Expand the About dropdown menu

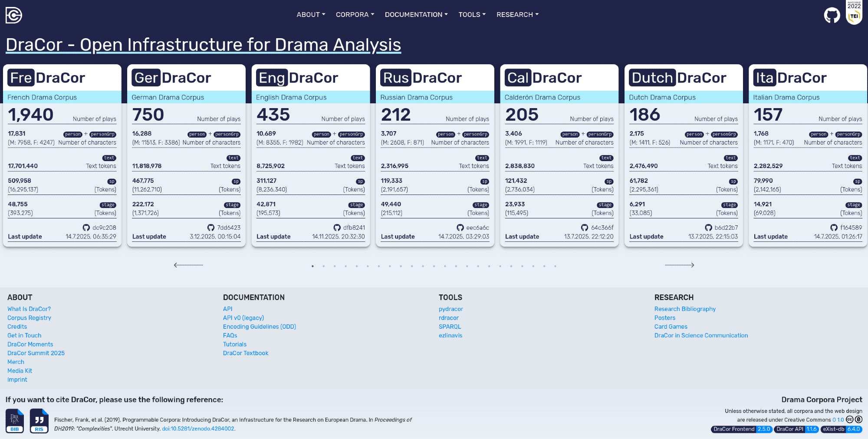(x=311, y=15)
